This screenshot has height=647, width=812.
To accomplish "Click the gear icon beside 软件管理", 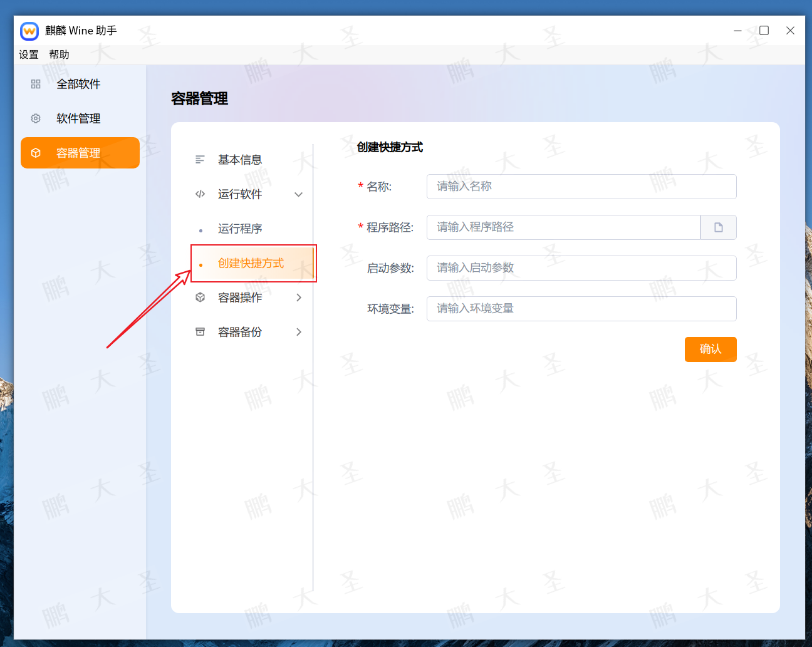I will 36,118.
